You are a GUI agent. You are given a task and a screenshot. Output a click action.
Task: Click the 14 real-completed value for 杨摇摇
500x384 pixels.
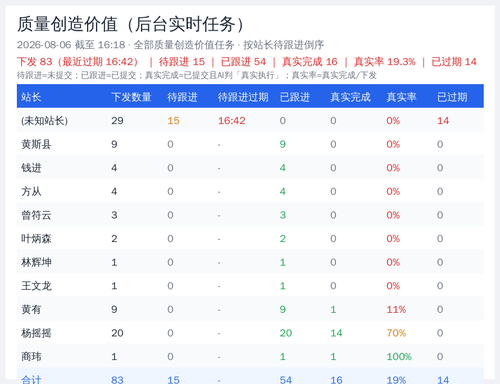tap(336, 333)
